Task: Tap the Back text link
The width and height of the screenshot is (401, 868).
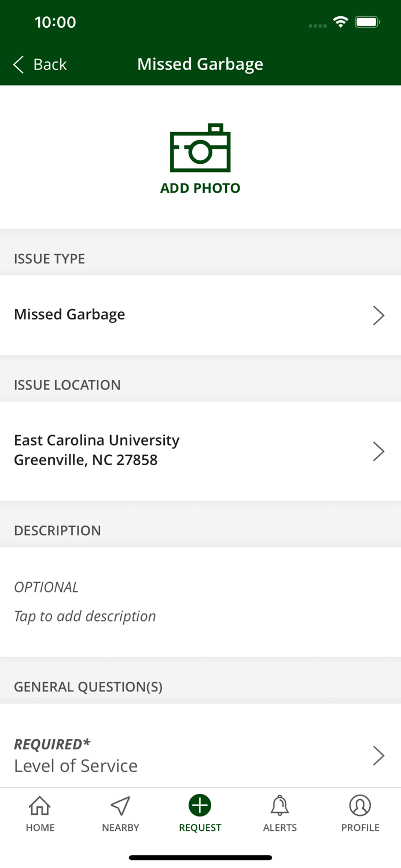Action: 50,64
